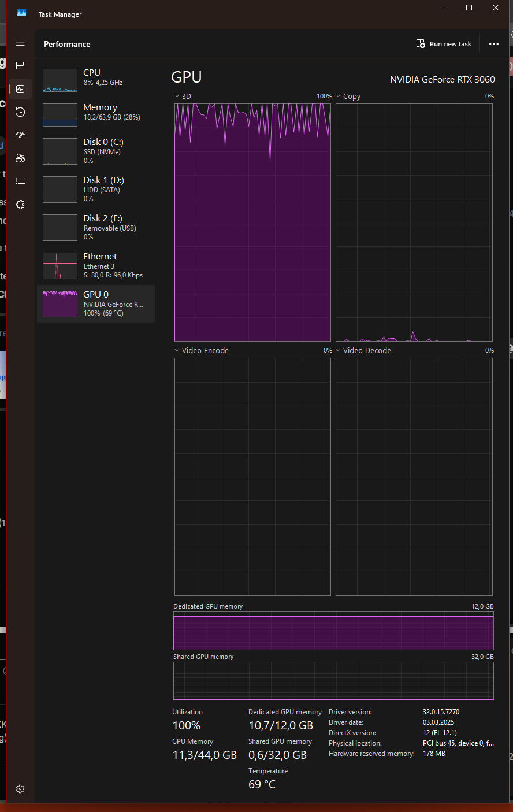Open the Ethernet performance panel

coord(95,265)
